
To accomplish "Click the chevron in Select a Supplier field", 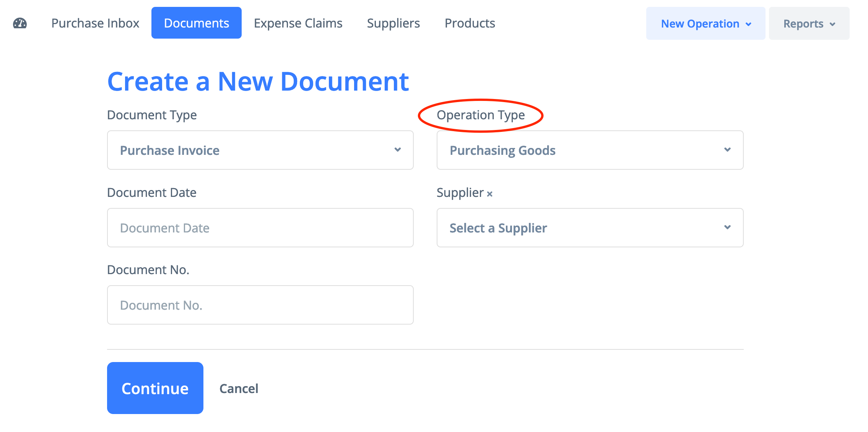I will pyautogui.click(x=727, y=227).
